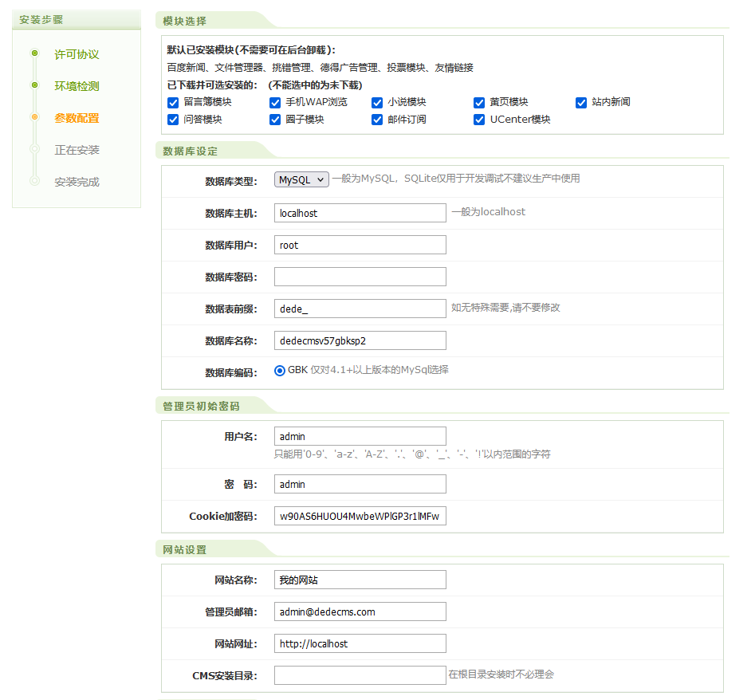Toggle the 问答模块 checkbox
Image resolution: width=755 pixels, height=700 pixels.
pos(172,120)
